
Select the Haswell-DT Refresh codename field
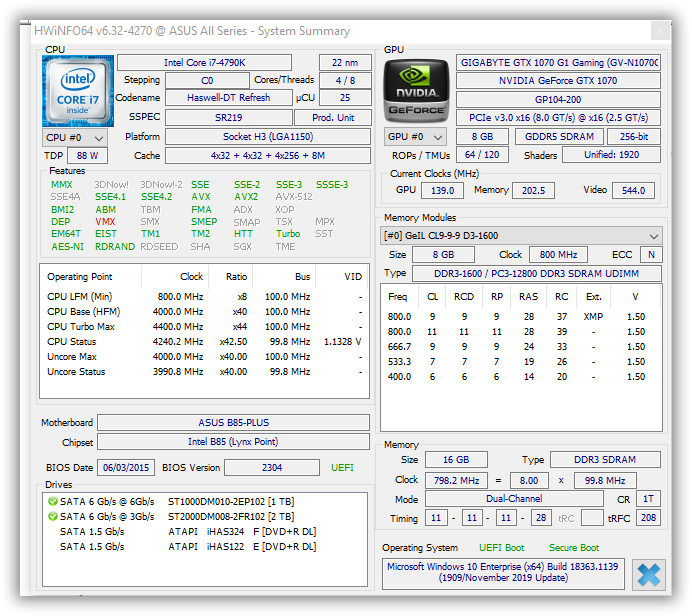coord(229,98)
